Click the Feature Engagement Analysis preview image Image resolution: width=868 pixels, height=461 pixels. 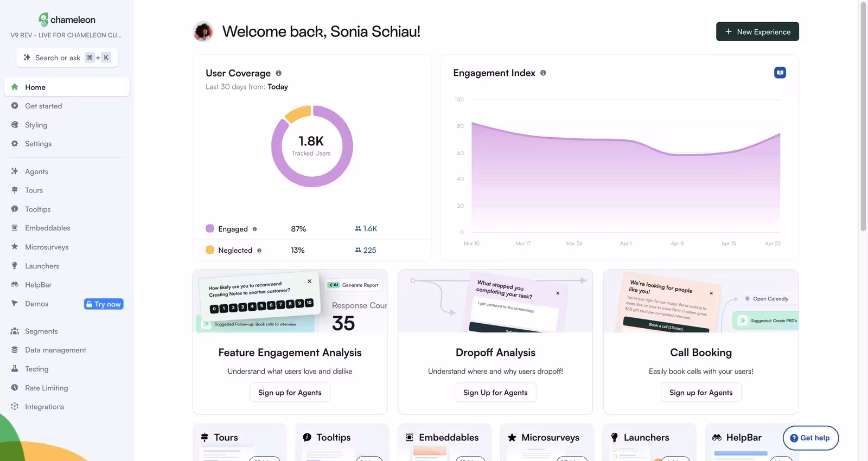pos(290,301)
